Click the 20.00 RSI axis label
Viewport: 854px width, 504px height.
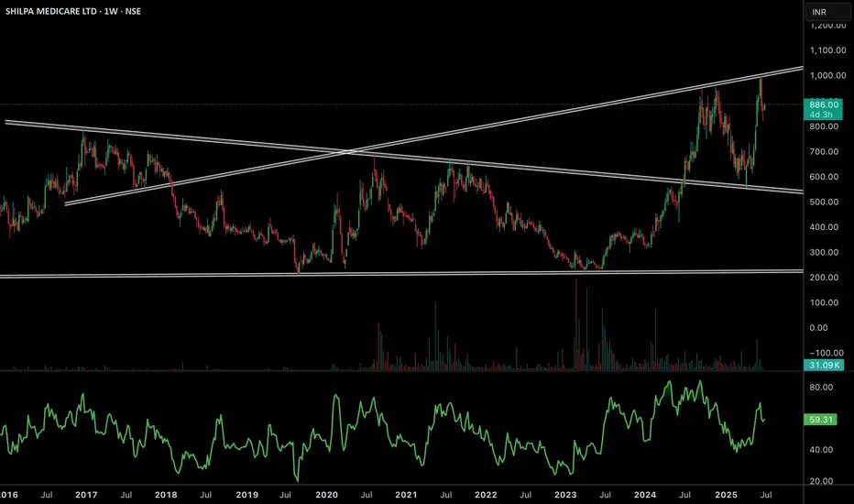pyautogui.click(x=821, y=481)
